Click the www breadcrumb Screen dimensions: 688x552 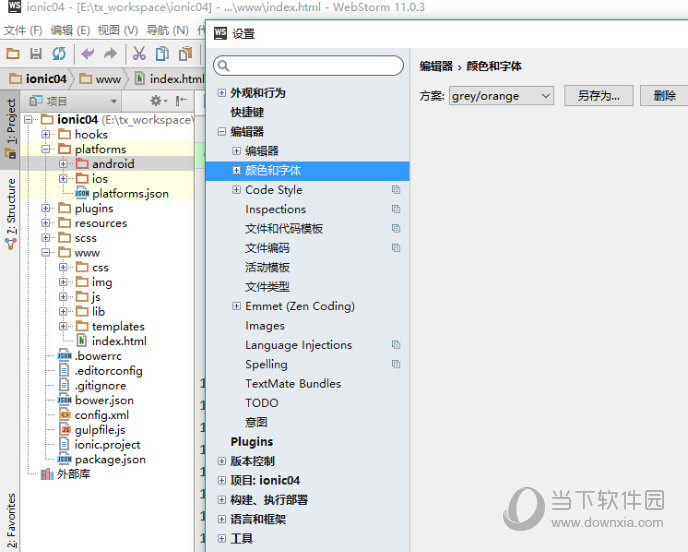100,79
